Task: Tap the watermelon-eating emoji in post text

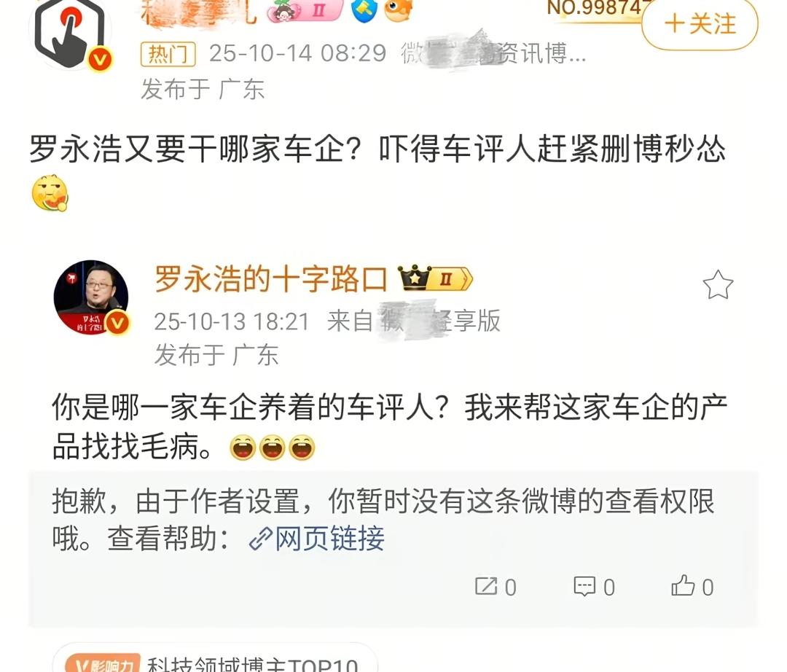Action: (50, 193)
